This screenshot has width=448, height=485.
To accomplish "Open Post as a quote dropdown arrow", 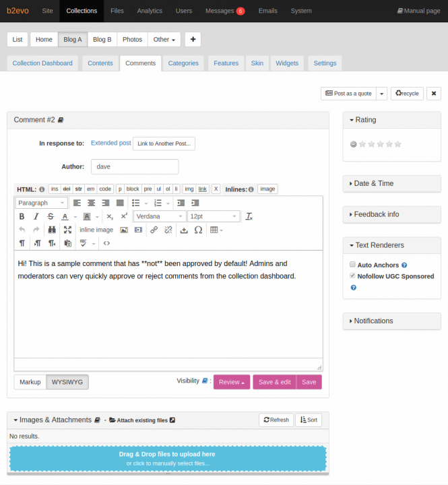I will pyautogui.click(x=382, y=94).
